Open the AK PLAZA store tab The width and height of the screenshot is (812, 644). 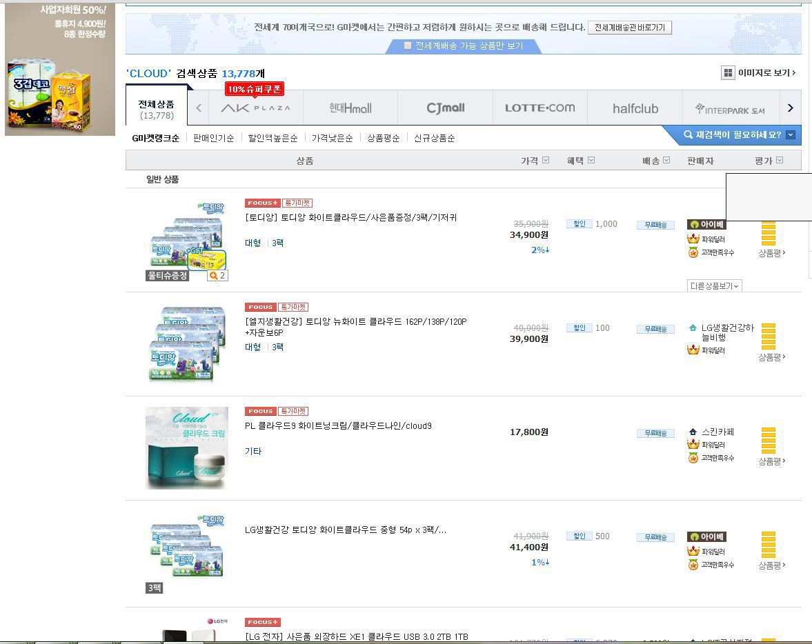coord(255,108)
